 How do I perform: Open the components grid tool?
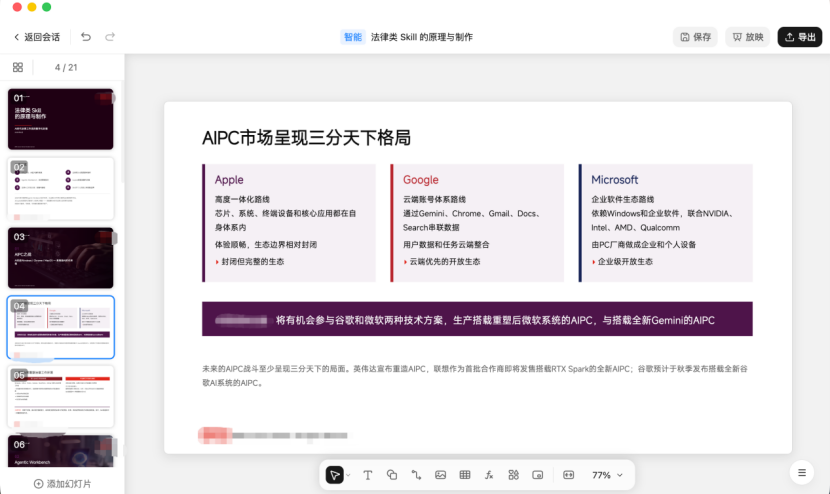[513, 475]
